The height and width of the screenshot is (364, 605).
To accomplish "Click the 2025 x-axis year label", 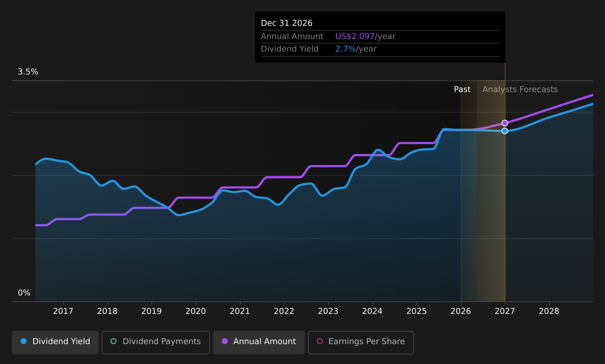I will (417, 311).
